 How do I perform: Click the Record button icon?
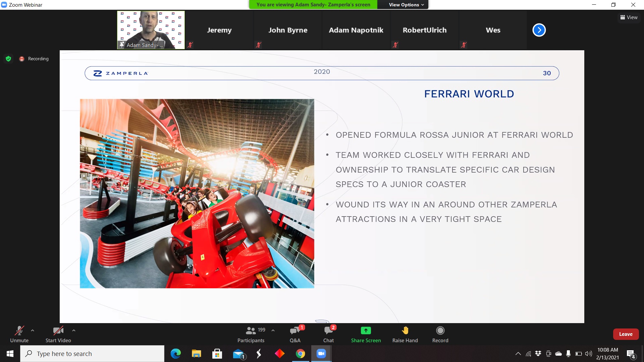click(440, 331)
